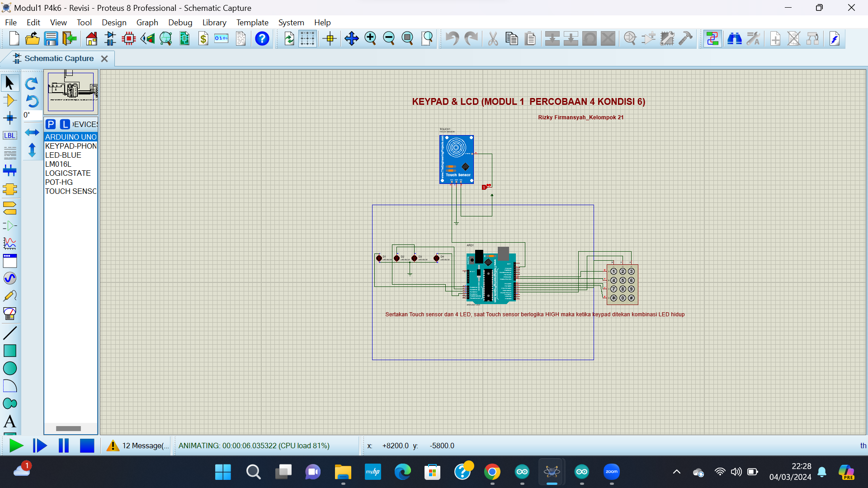
Task: Select the 2D Graphics Text tool
Action: (9, 422)
